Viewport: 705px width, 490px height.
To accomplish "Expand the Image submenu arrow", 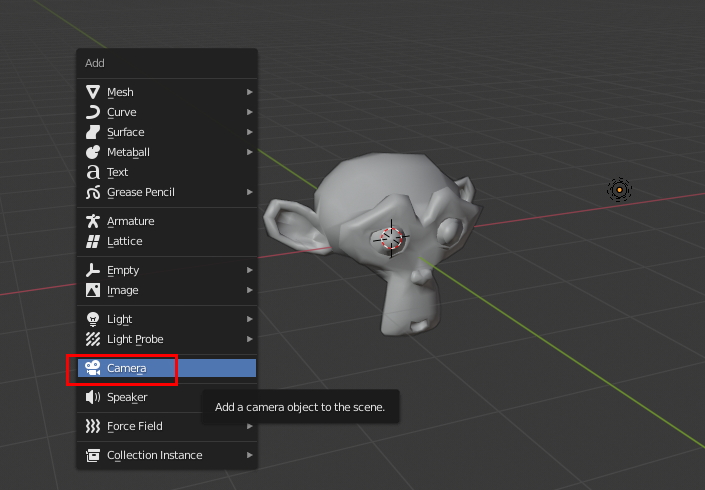I will pyautogui.click(x=250, y=290).
